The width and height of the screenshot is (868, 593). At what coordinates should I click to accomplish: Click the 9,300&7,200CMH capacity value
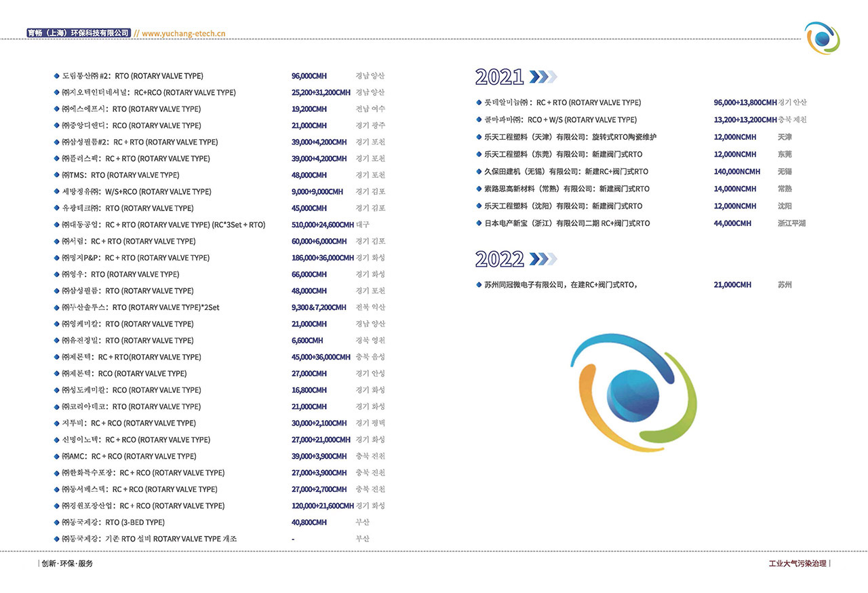pos(319,307)
